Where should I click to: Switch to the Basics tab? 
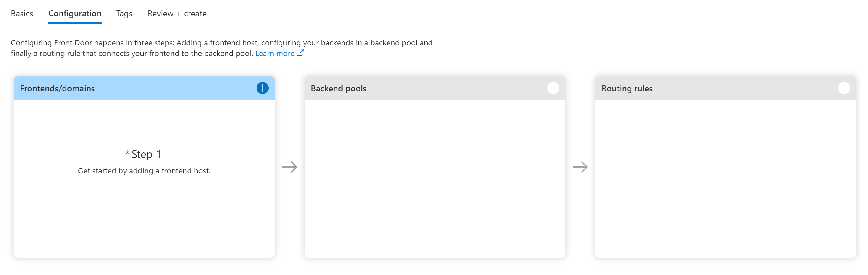(22, 14)
